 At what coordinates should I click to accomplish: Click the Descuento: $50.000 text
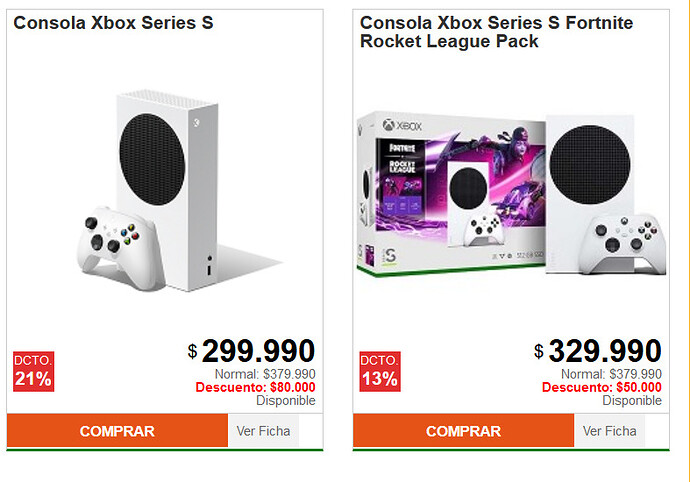coord(601,387)
